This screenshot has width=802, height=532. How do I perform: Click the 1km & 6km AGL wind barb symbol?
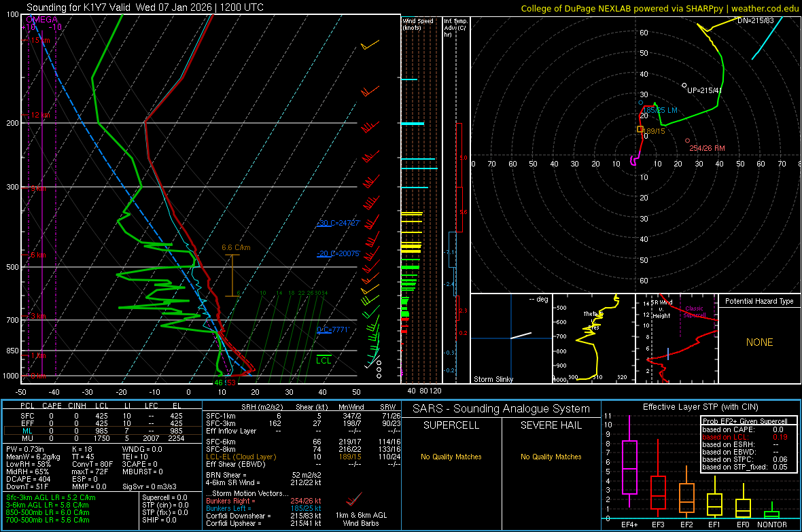pos(354,498)
